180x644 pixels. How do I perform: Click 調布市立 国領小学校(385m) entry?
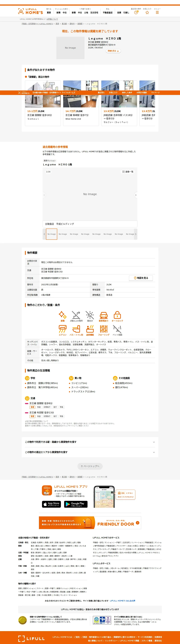pos(43,383)
